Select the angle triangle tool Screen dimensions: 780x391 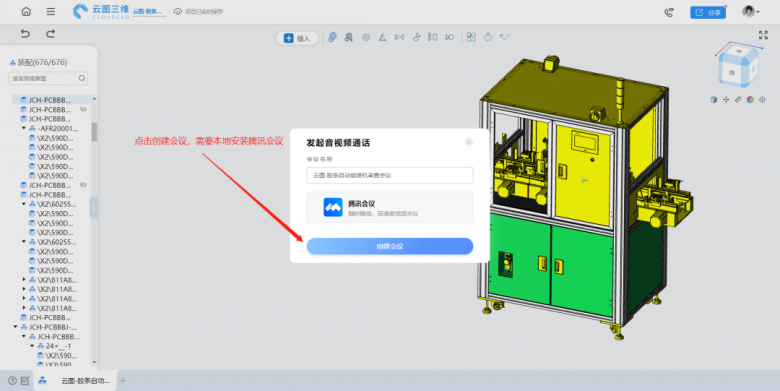pyautogui.click(x=382, y=37)
